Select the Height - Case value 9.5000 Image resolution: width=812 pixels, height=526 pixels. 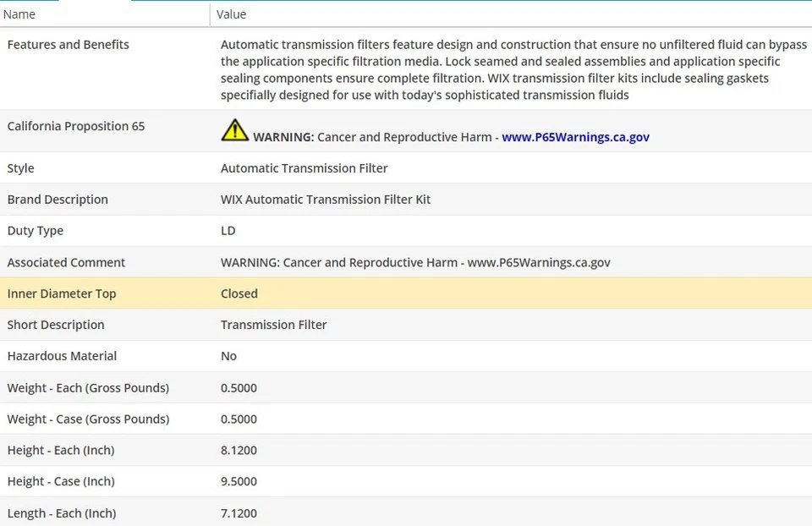pos(239,482)
